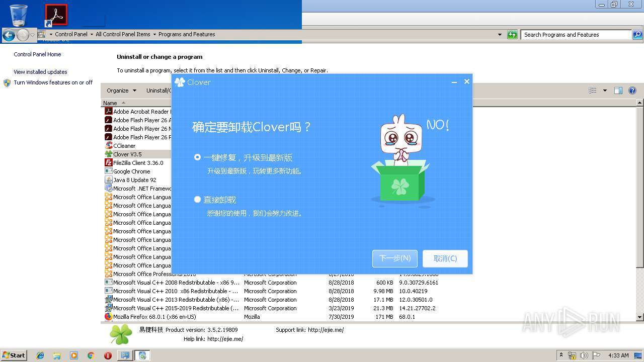644x362 pixels.
Task: Select Clover V3.5 in the program list
Action: coord(137,154)
